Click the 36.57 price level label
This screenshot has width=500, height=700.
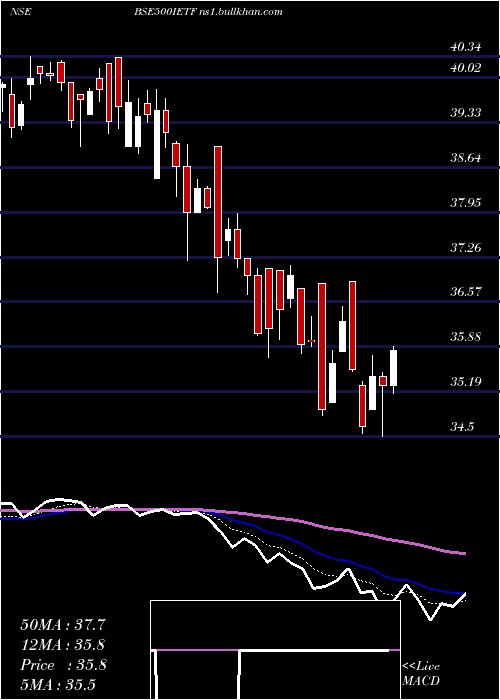point(466,292)
